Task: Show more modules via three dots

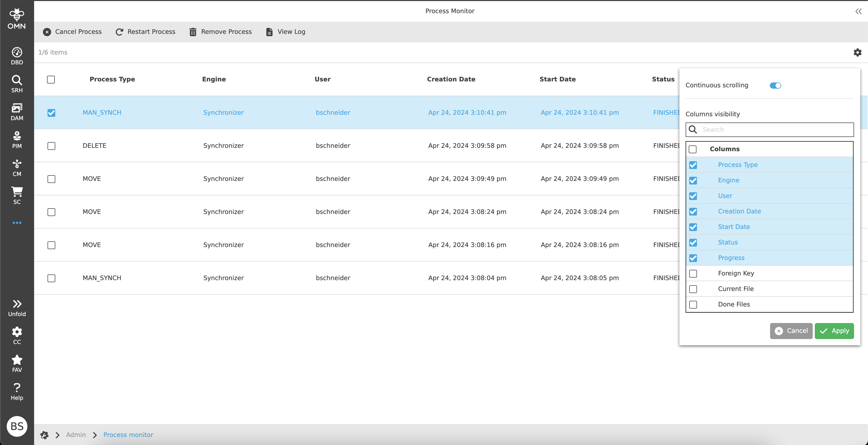Action: click(17, 222)
